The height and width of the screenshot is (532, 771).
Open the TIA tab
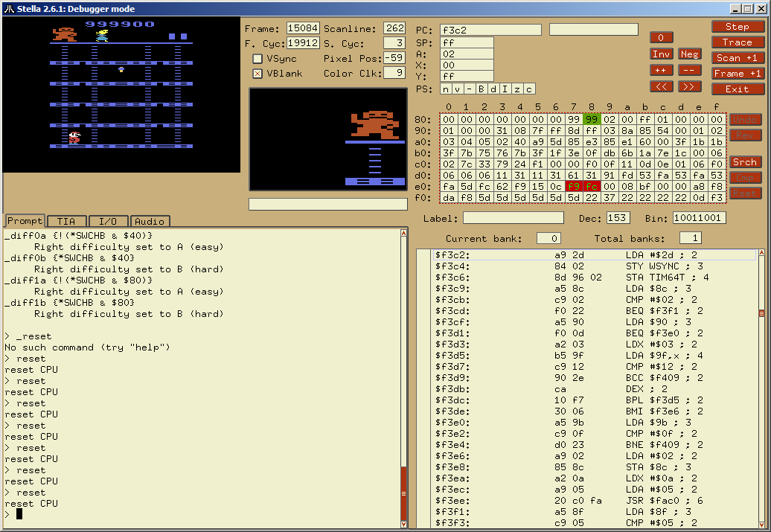coord(66,221)
